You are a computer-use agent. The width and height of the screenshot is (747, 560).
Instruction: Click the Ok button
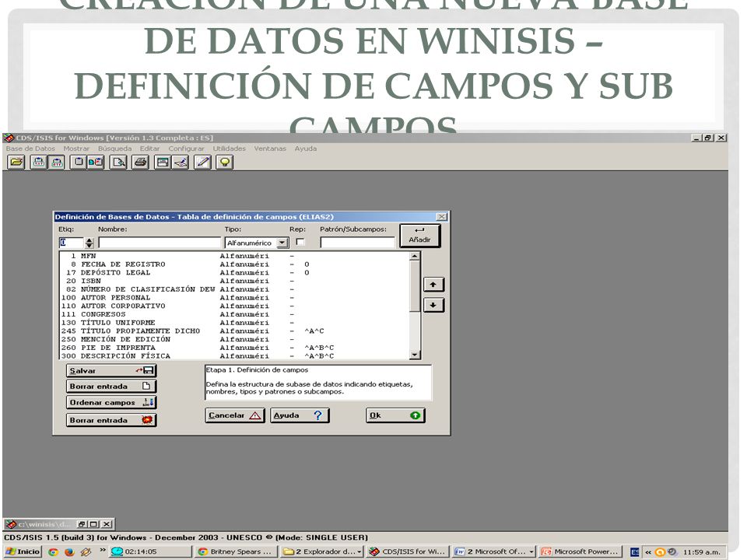tap(395, 415)
